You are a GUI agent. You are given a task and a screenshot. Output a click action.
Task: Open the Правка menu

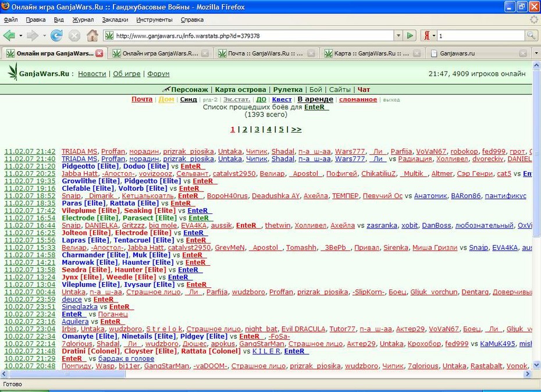(x=35, y=20)
